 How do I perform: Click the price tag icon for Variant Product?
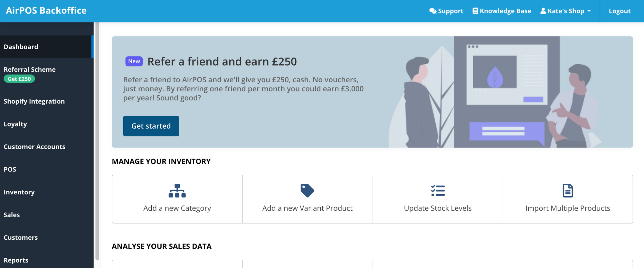tap(307, 190)
